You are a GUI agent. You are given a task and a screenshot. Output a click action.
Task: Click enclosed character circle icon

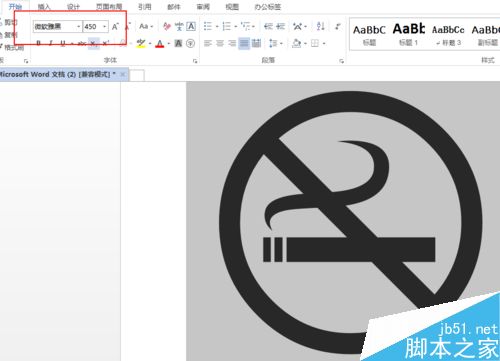190,43
